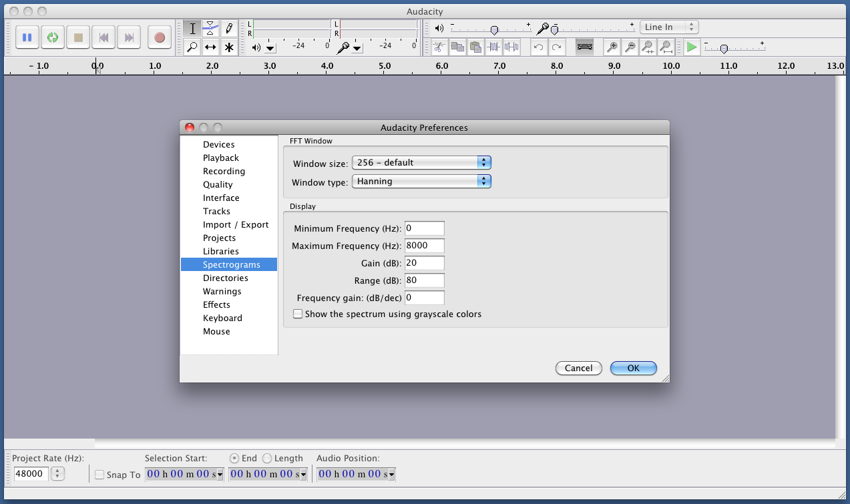Open the Line In input source dropdown
This screenshot has width=850, height=504.
click(669, 27)
